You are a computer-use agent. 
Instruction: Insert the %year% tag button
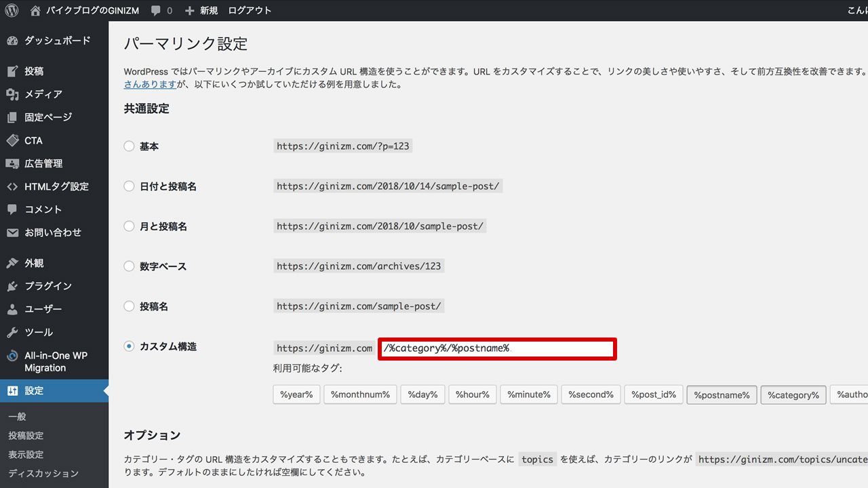[296, 394]
